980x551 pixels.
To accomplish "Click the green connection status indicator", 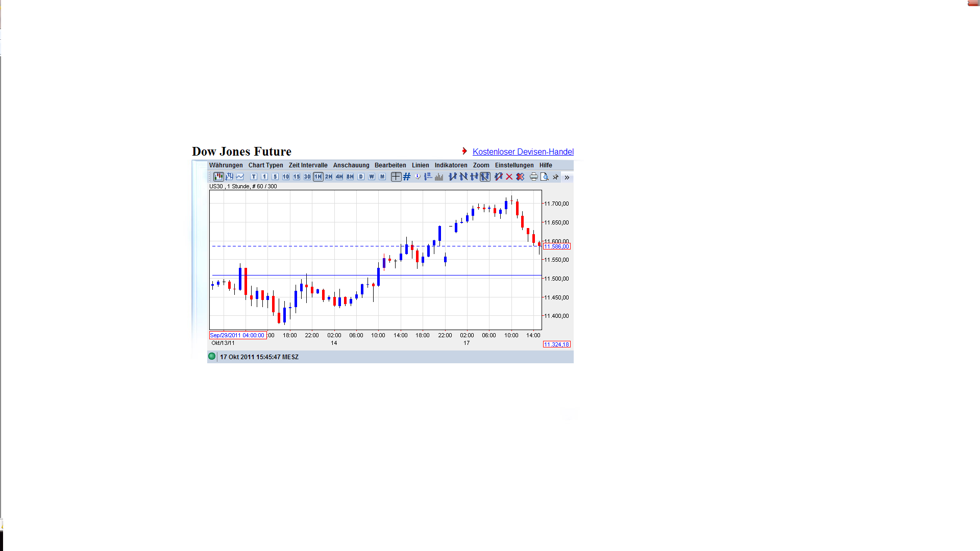I will (x=212, y=356).
